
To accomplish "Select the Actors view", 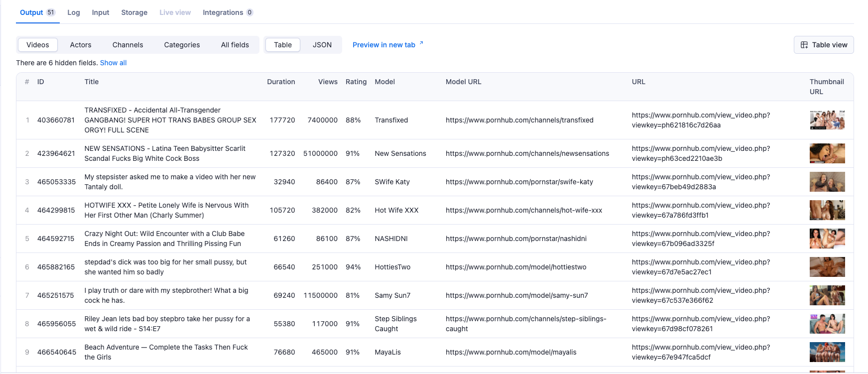I will coord(81,45).
